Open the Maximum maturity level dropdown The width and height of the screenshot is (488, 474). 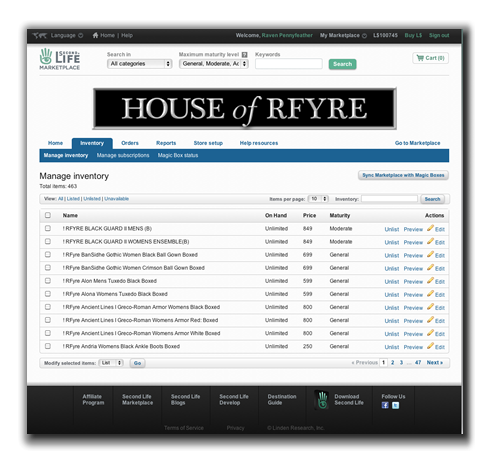click(x=214, y=64)
